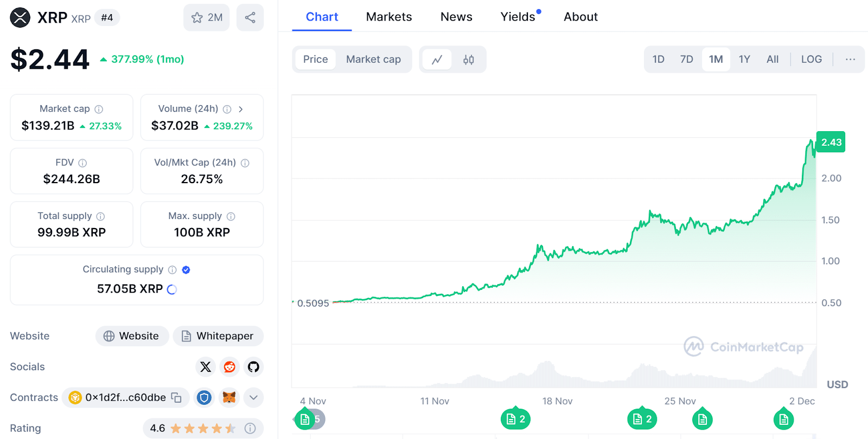Screen dimensions: 868x439
Task: Click the blue shield wallet icon
Action: (204, 398)
